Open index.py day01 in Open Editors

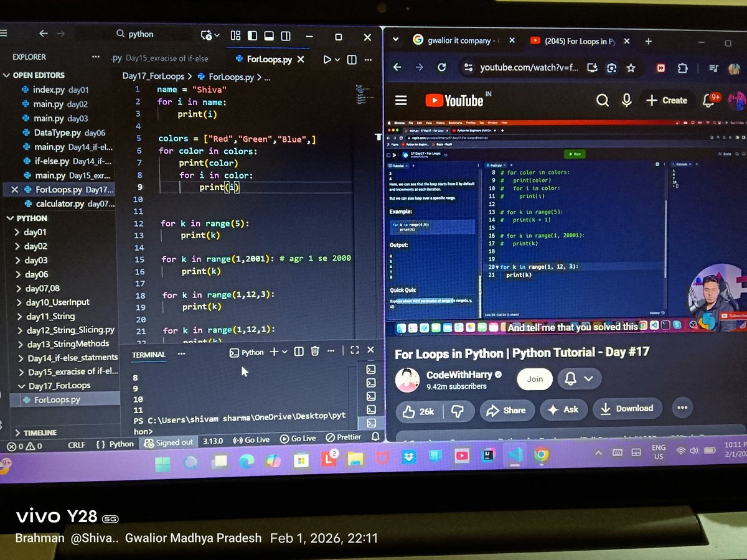59,90
